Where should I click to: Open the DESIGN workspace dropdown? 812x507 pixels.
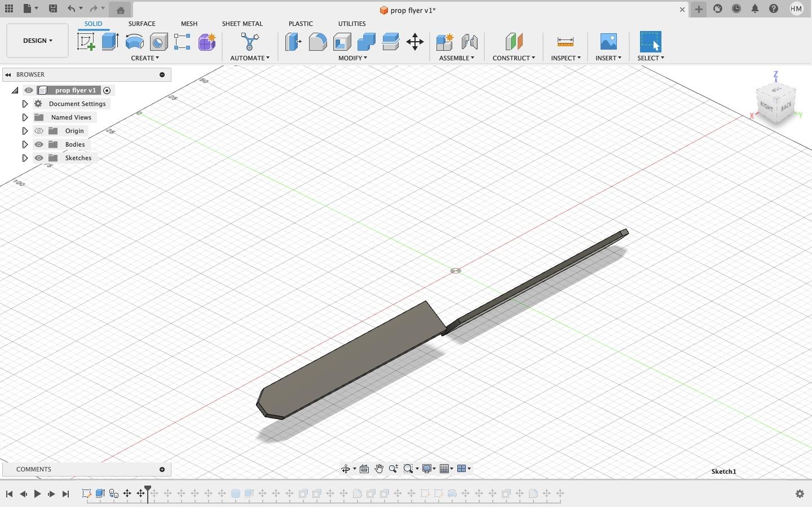(38, 41)
